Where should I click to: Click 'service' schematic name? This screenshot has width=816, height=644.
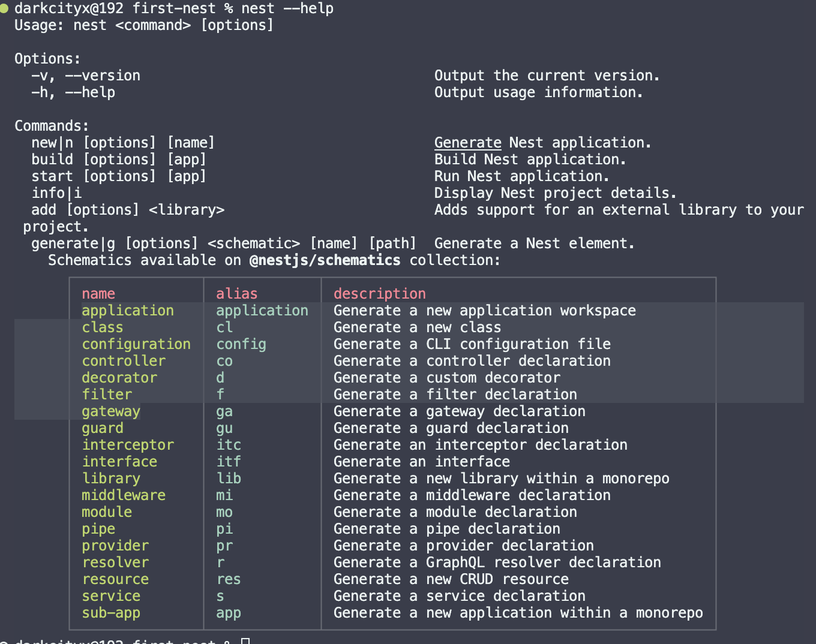point(111,596)
